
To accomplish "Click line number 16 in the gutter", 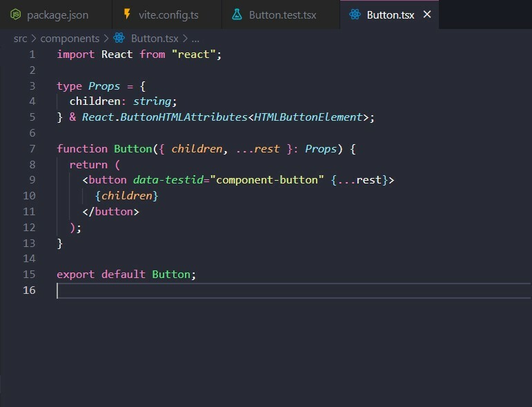I will click(x=29, y=290).
